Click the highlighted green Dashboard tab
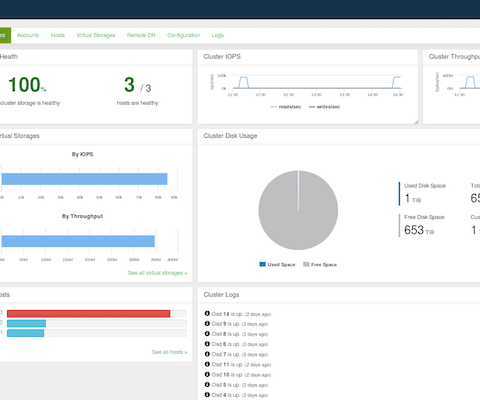The width and height of the screenshot is (480, 400). (5, 35)
